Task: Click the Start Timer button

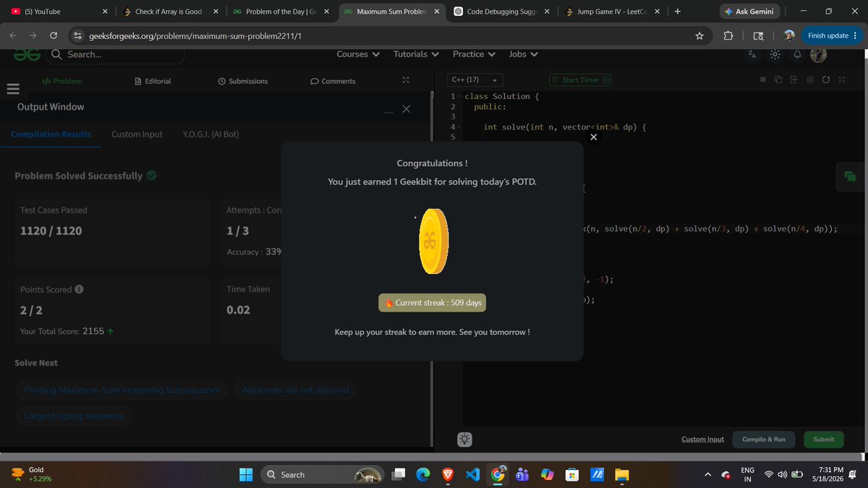Action: coord(580,80)
